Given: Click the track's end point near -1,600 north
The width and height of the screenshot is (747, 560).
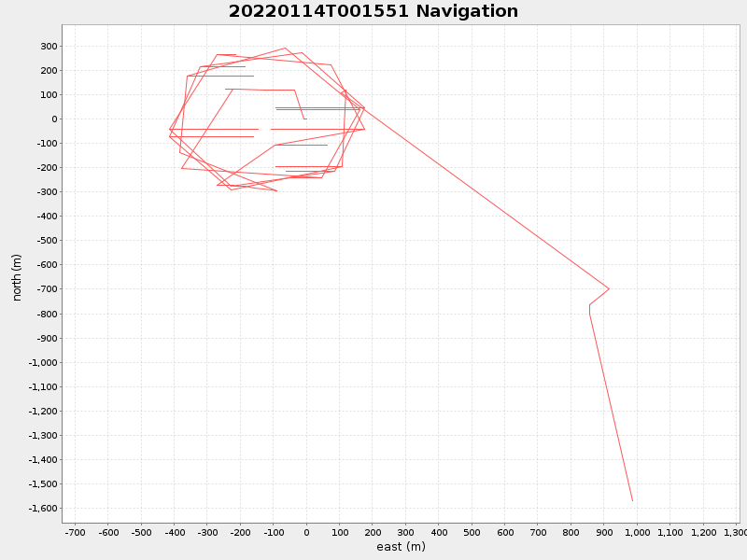Looking at the screenshot, I should (633, 500).
